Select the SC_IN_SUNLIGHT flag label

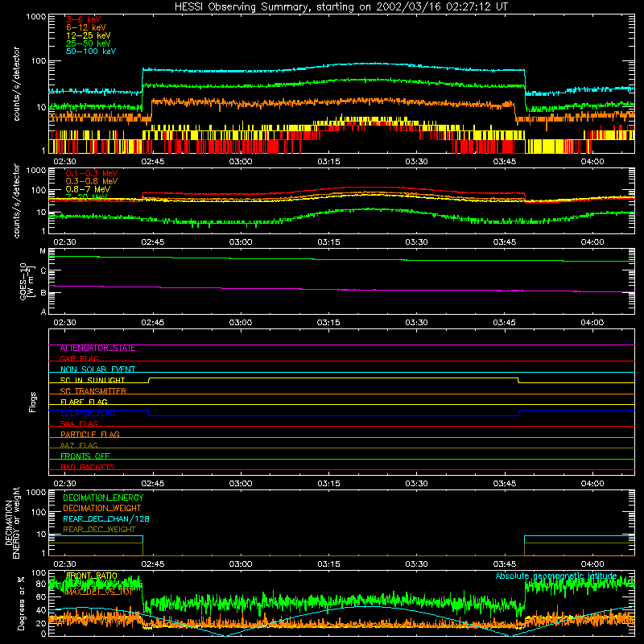pyautogui.click(x=93, y=380)
